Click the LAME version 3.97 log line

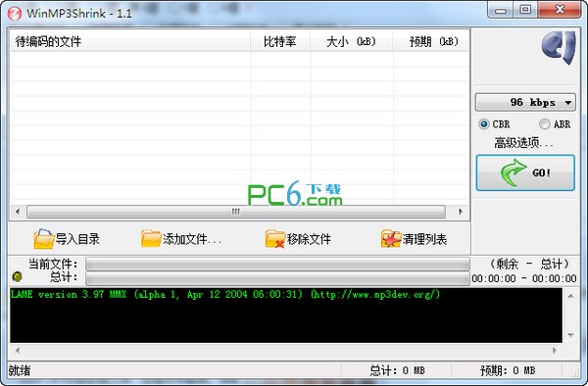point(225,294)
